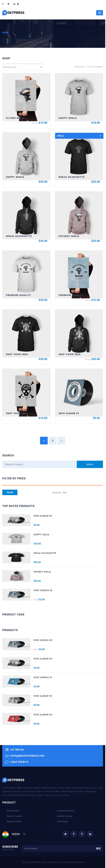106x868 pixels.
Task: Click the footer Twitter round icon
Action: 65,834
